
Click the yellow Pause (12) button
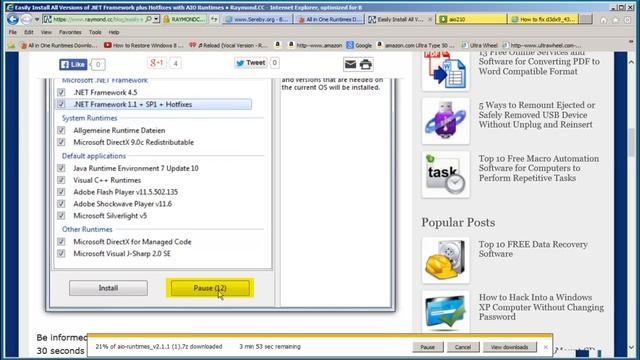(210, 288)
